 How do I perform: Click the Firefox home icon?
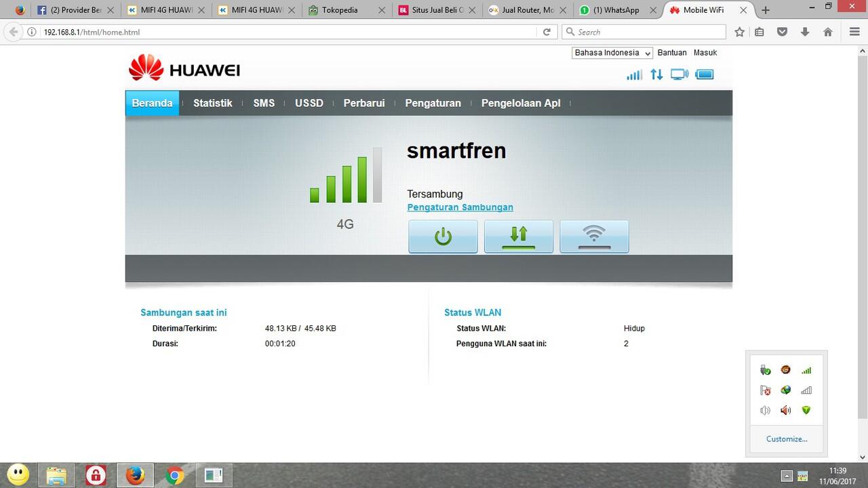tap(828, 32)
